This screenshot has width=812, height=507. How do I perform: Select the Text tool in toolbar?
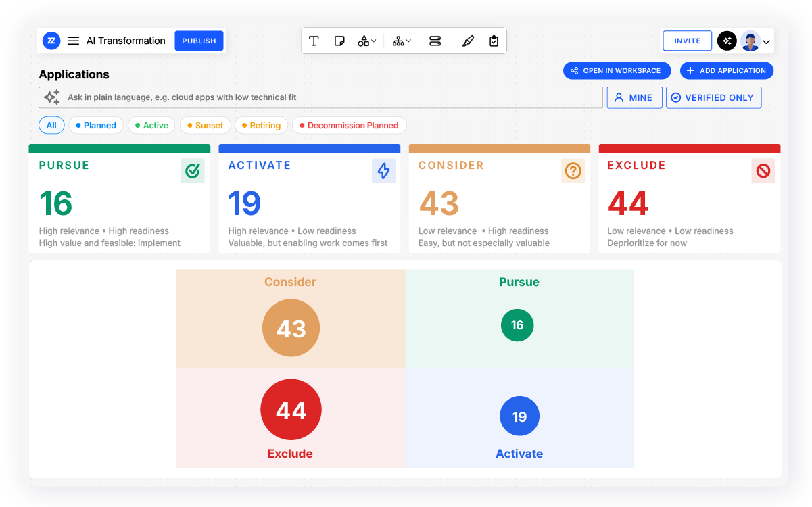tap(314, 41)
